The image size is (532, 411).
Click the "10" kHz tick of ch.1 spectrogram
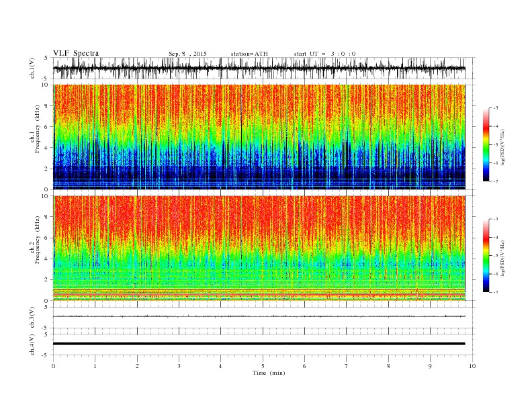click(45, 85)
